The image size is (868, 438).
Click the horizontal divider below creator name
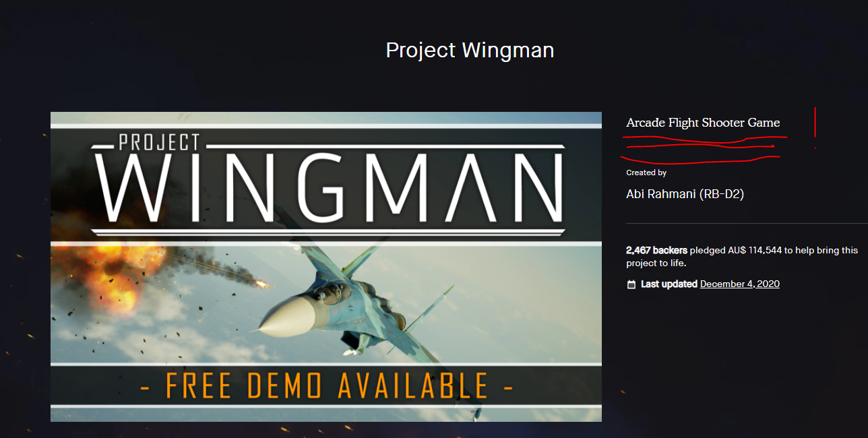(747, 223)
